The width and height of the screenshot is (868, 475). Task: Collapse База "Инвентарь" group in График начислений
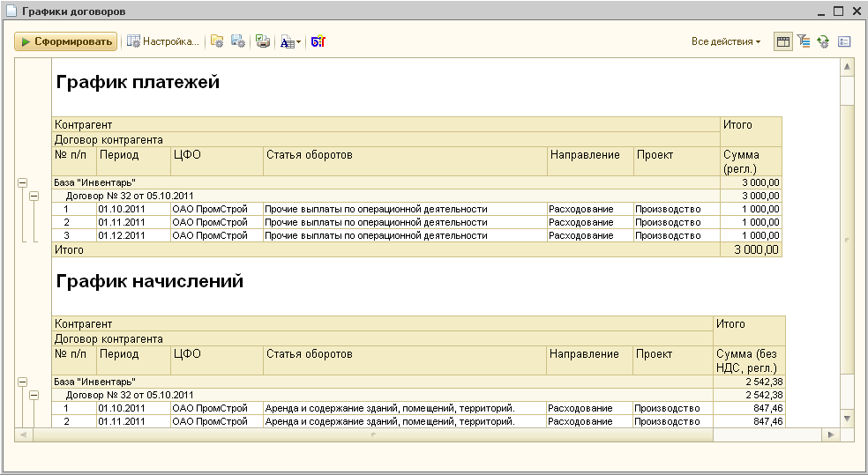point(22,382)
